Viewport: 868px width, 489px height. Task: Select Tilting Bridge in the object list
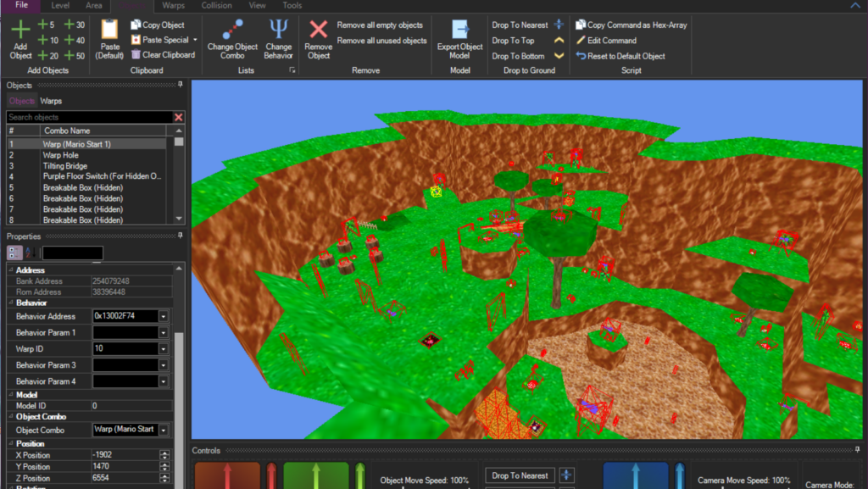click(x=86, y=166)
